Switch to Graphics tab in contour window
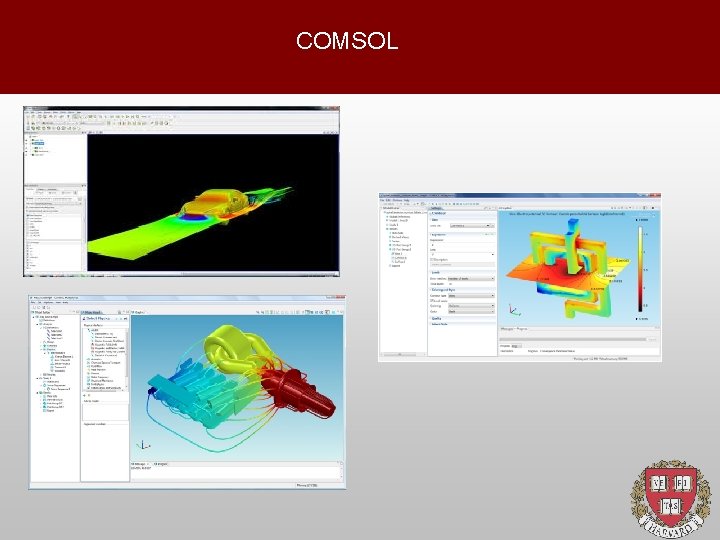Viewport: 720px width, 540px height. (505, 208)
